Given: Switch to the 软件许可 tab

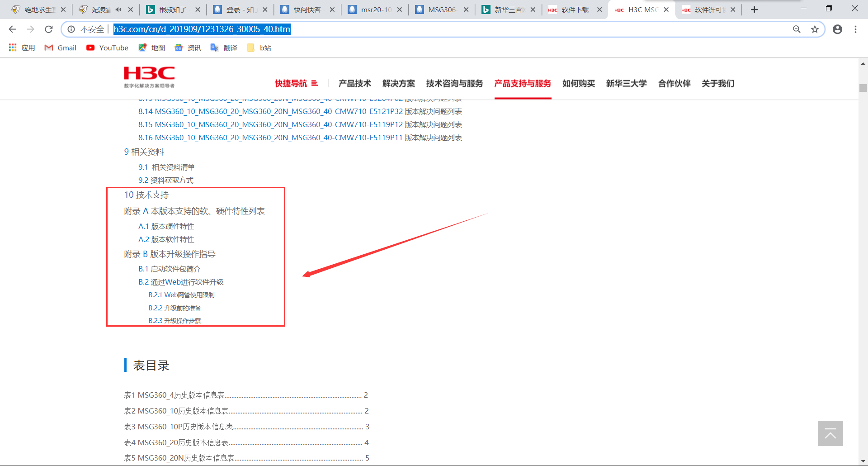Looking at the screenshot, I should coord(708,10).
